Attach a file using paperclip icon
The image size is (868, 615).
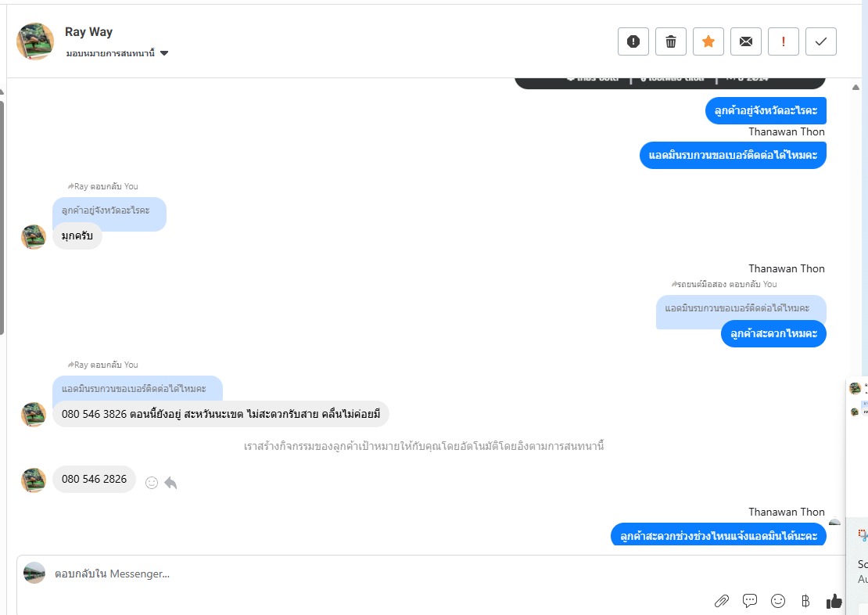722,601
